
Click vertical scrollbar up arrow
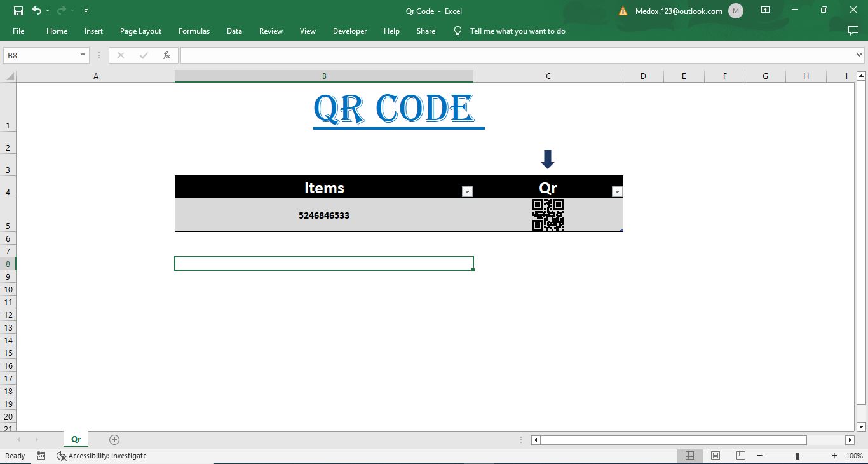[862, 76]
